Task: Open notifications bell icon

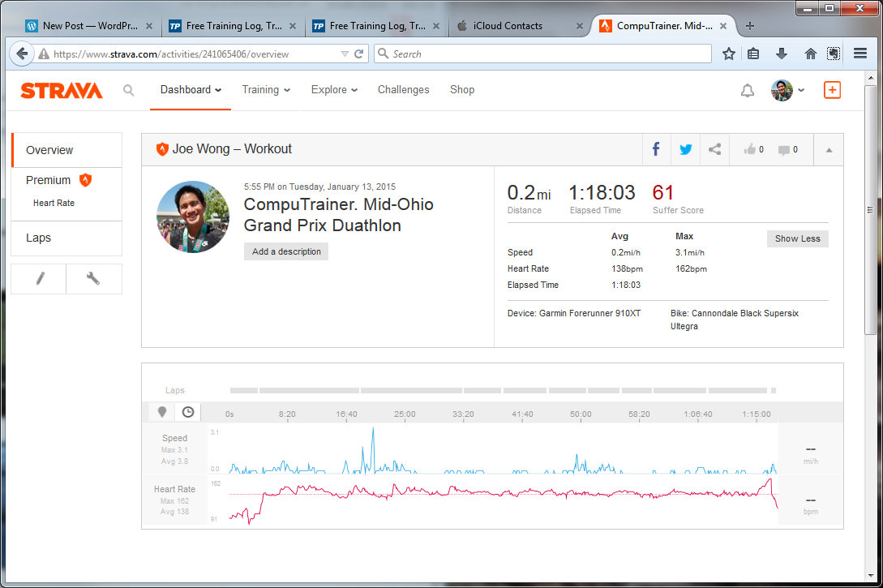Action: pos(747,90)
